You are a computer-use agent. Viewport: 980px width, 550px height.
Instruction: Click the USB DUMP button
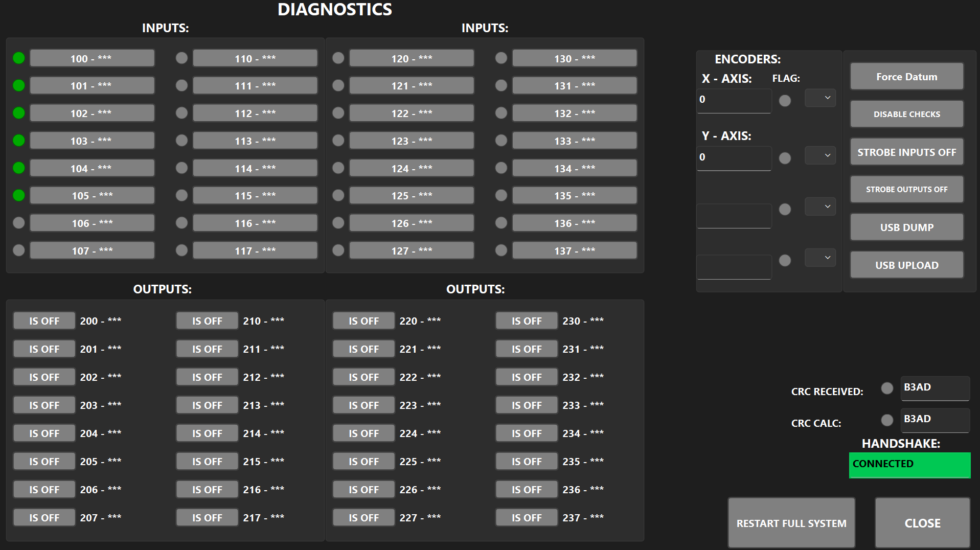(x=907, y=227)
